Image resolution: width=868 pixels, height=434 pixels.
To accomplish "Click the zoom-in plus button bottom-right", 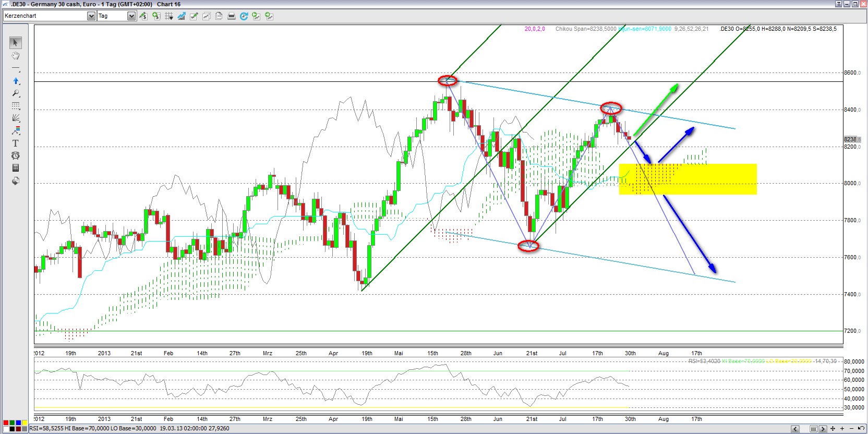I will 842,429.
